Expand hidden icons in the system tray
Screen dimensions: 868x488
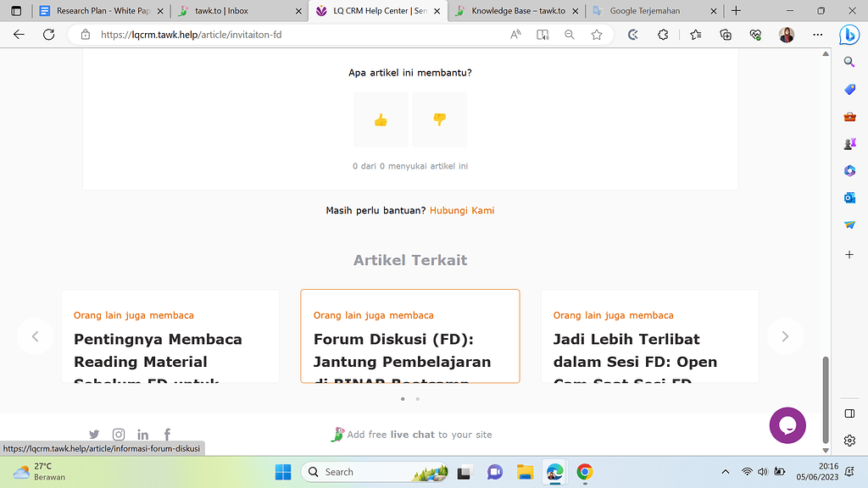pos(725,472)
